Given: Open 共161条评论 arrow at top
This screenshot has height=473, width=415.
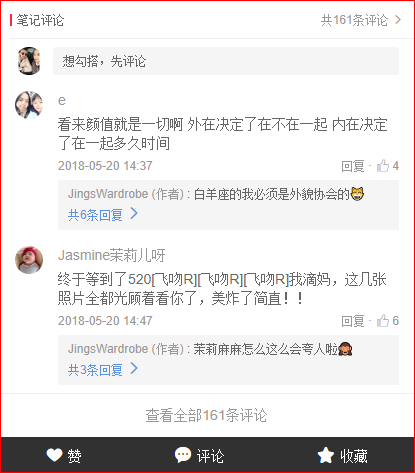Looking at the screenshot, I should tap(398, 20).
